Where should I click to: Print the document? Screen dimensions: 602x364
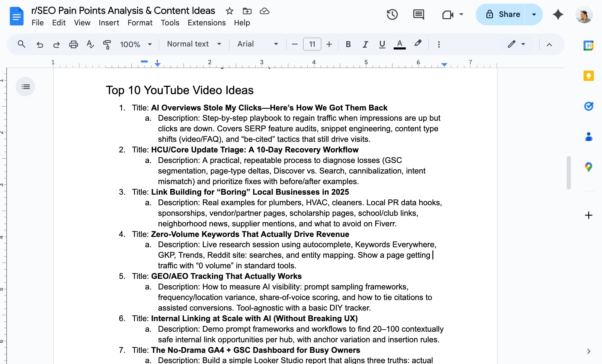click(x=73, y=44)
